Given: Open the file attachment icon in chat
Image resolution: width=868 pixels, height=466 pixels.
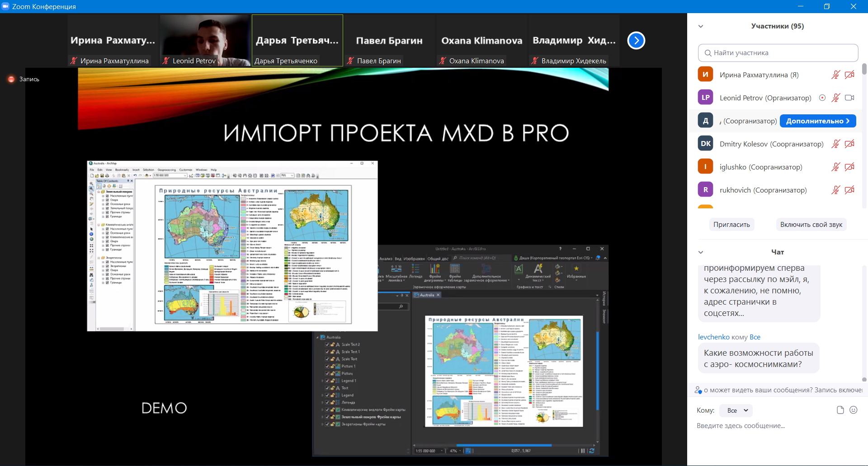Looking at the screenshot, I should click(x=840, y=410).
